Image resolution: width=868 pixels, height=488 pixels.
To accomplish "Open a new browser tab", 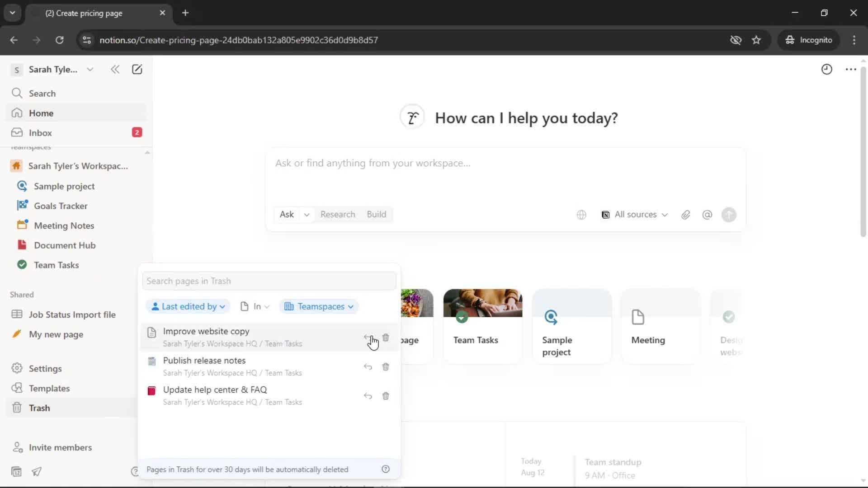I will pos(185,13).
